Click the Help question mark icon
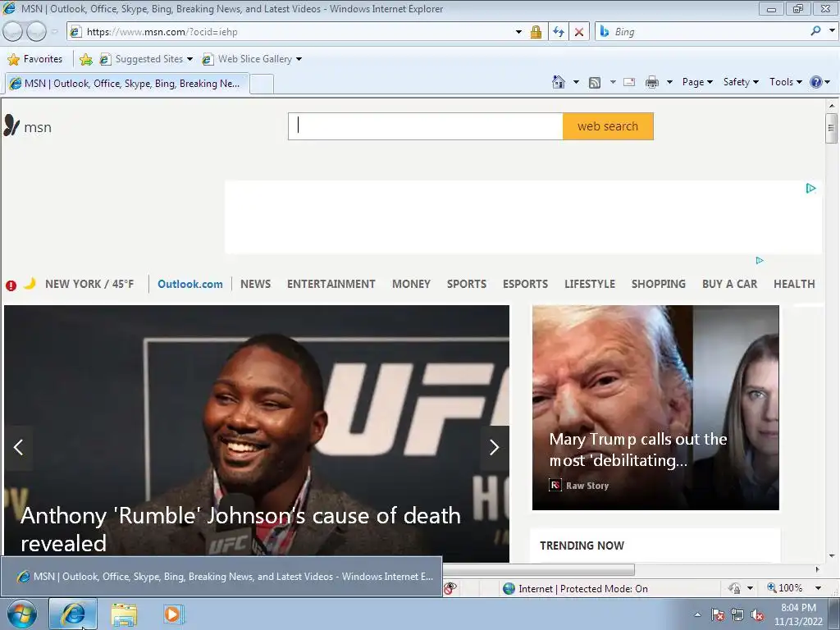 pos(816,82)
